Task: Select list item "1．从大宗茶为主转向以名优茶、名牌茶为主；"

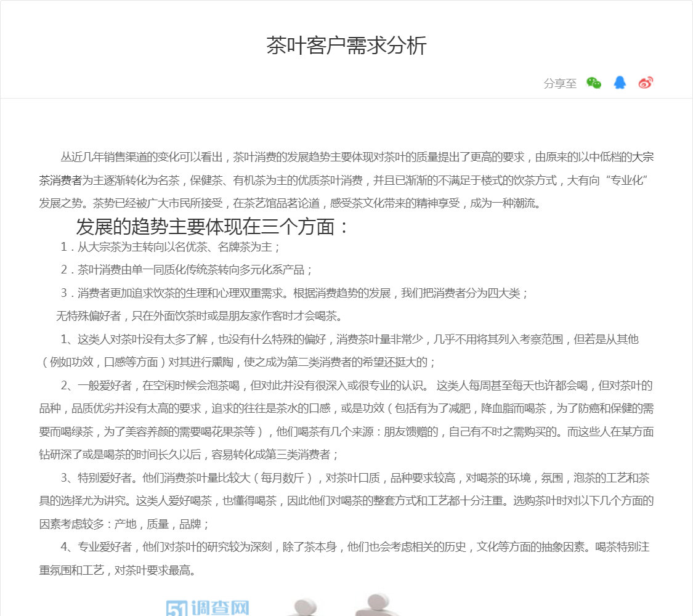Action: point(170,247)
